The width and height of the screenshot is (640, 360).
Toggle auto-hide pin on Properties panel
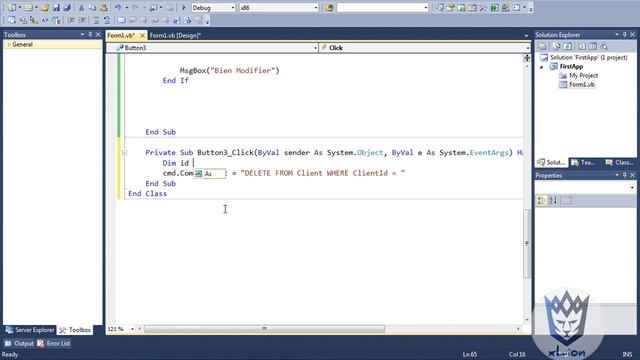[x=624, y=175]
